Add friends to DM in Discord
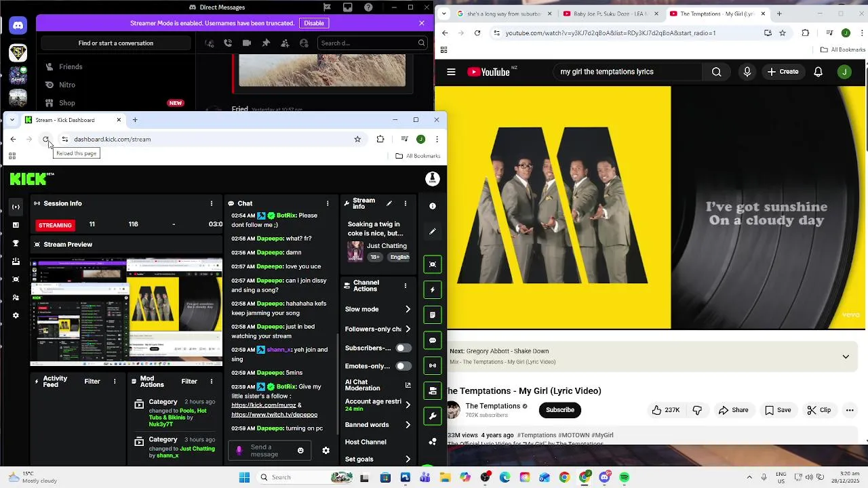The height and width of the screenshot is (488, 868). pos(285,43)
